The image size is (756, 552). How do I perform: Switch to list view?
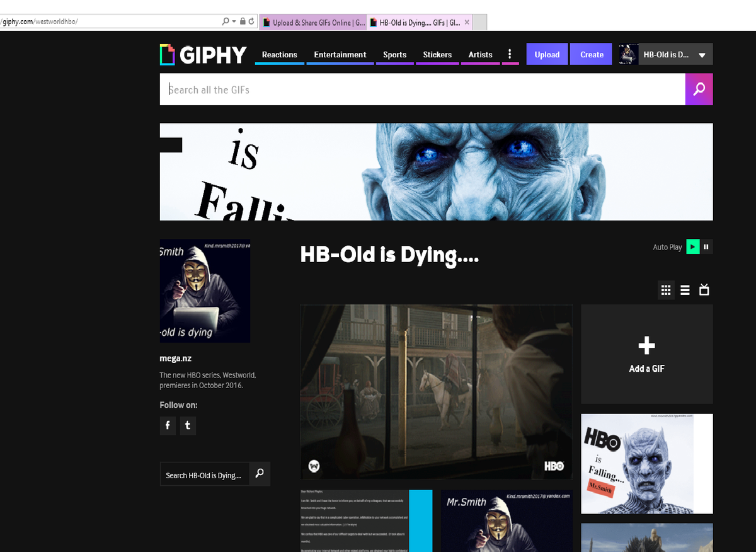(x=685, y=290)
